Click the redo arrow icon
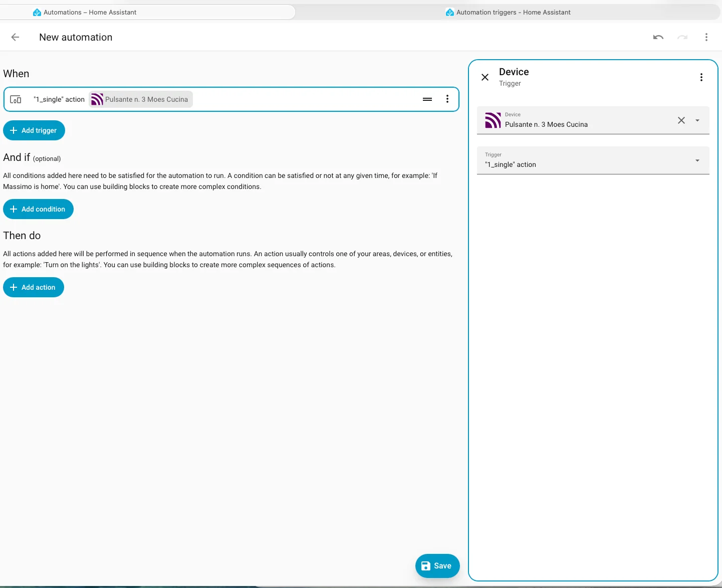 (x=682, y=37)
